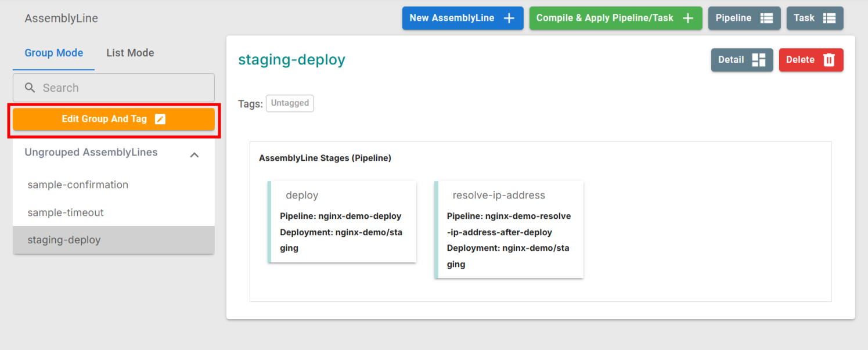
Task: Click the plus icon on New AssemblyLine
Action: pos(510,18)
